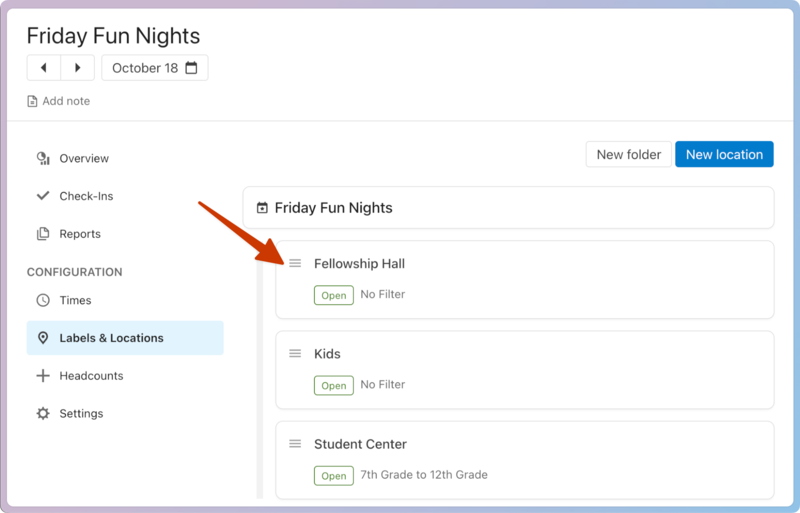The image size is (800, 513).
Task: Click the Reports sidebar icon
Action: pos(43,234)
